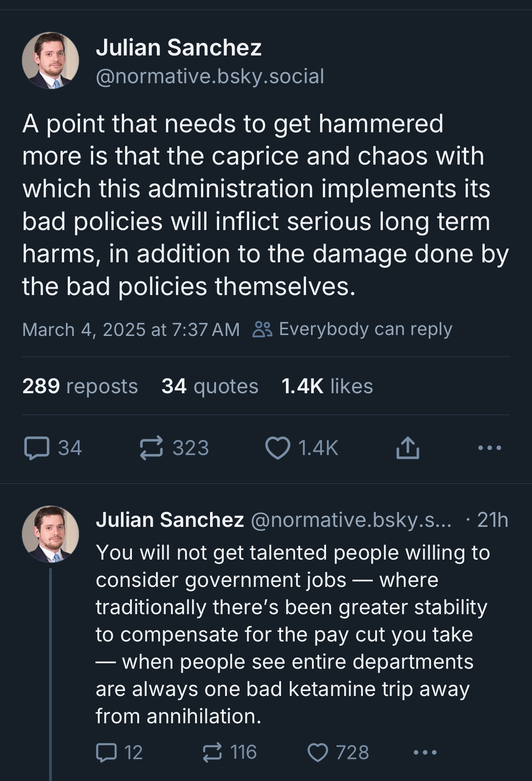Viewport: 532px width, 781px height.
Task: View the 34 quotes list
Action: click(210, 386)
